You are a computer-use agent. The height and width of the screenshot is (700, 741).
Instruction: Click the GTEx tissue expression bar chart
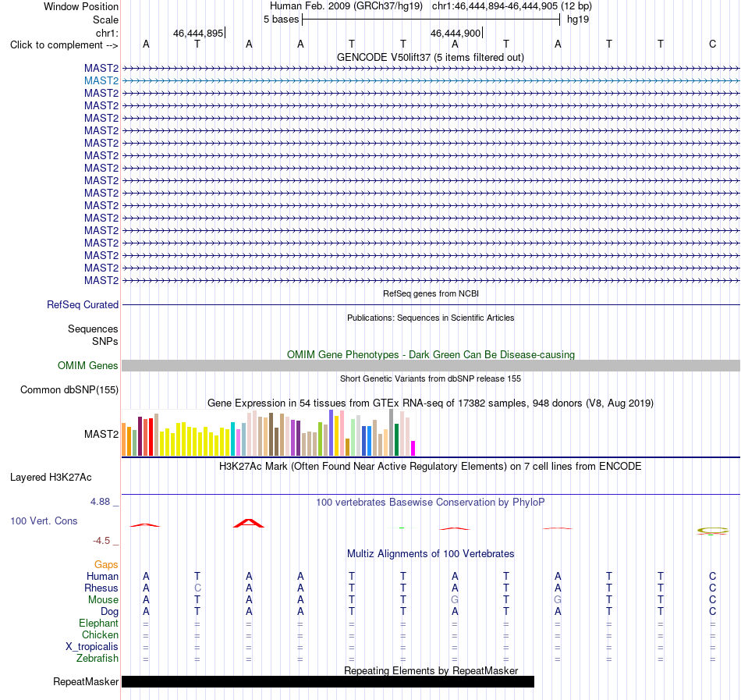tap(268, 432)
